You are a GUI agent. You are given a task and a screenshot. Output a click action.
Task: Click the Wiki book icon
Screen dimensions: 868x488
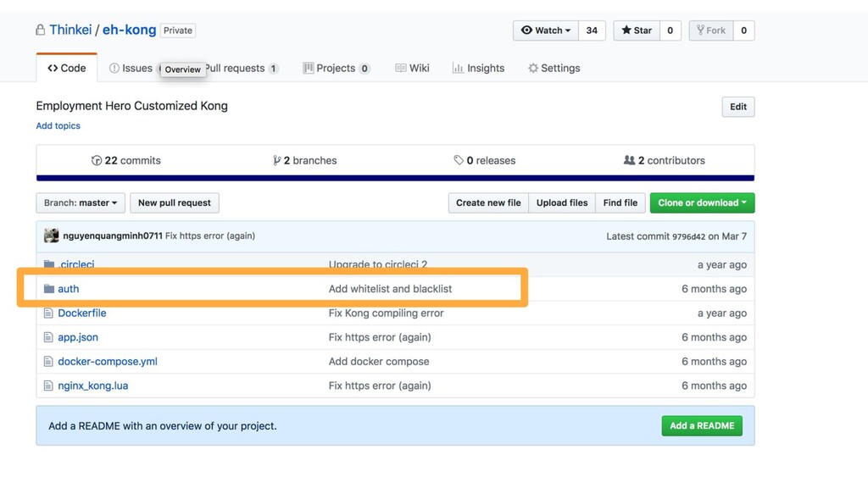401,68
